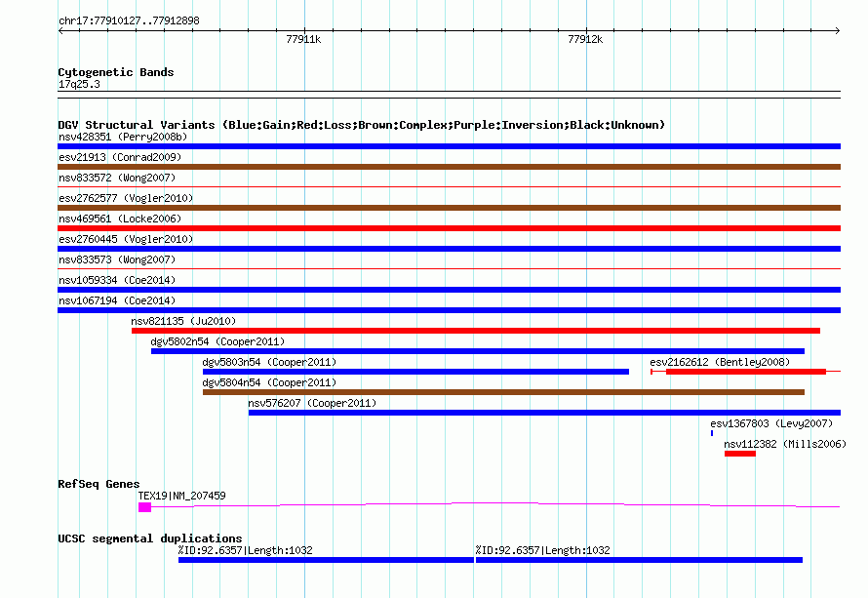The height and width of the screenshot is (598, 868).
Task: Select the red bar under nsv821135
Action: [x=476, y=331]
